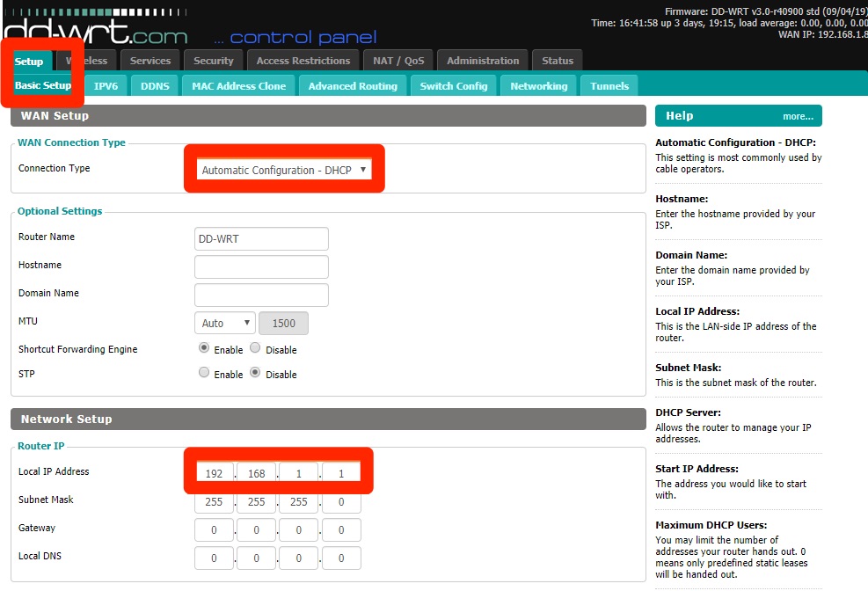The height and width of the screenshot is (591, 868).
Task: Open the Tunnels subtab
Action: click(x=609, y=86)
